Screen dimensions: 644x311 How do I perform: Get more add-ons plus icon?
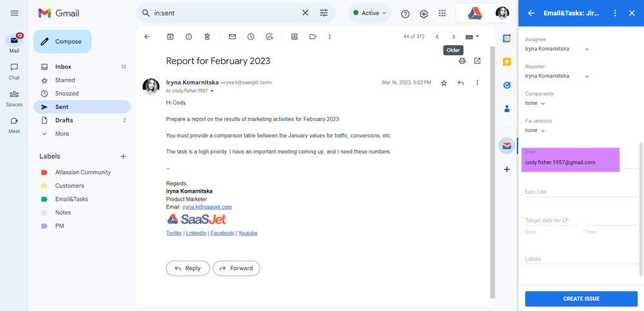507,169
